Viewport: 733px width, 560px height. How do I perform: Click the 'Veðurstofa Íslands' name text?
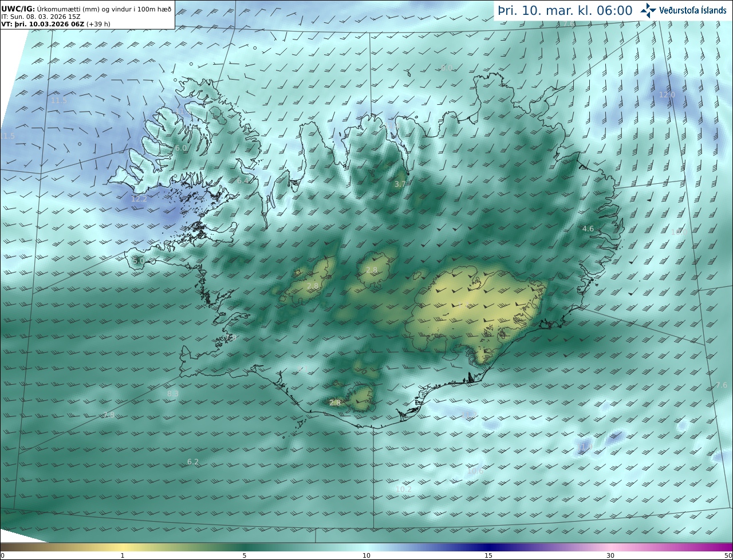coord(692,10)
